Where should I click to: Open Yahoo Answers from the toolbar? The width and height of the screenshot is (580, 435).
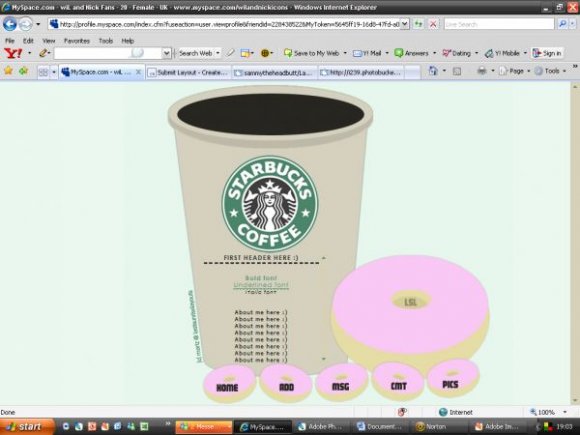[411, 53]
